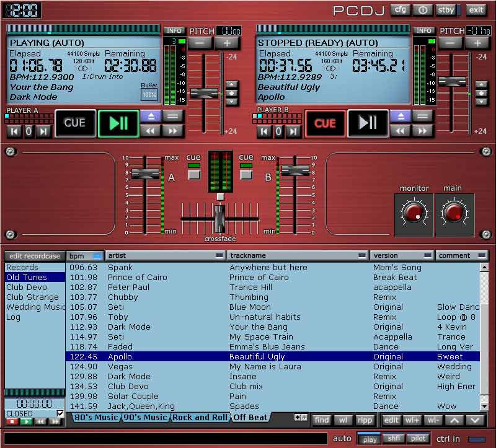
Task: Toggle cue monitoring for channel B
Action: [x=246, y=174]
